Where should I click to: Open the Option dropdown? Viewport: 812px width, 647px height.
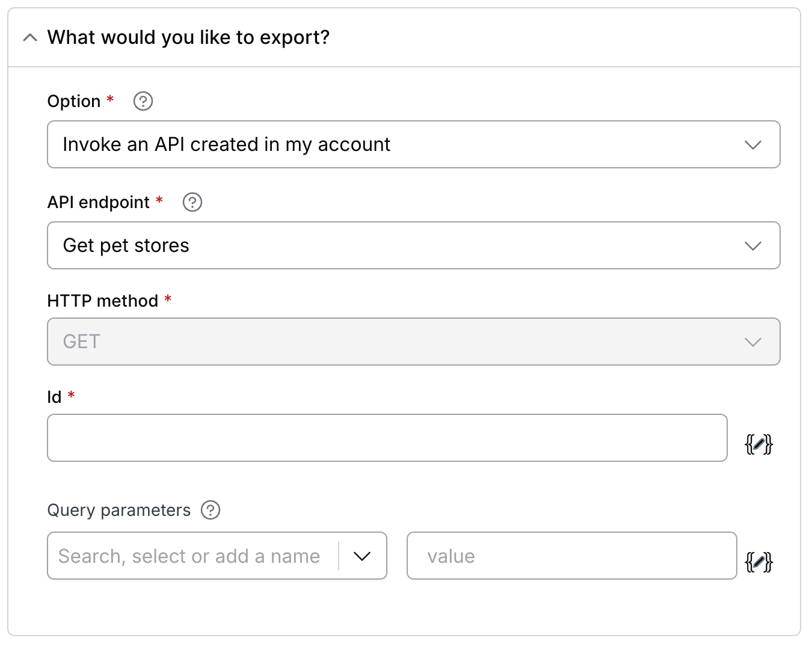tap(414, 144)
